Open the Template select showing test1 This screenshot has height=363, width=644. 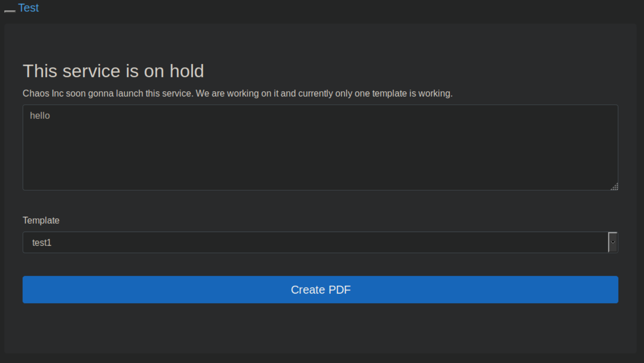click(315, 242)
